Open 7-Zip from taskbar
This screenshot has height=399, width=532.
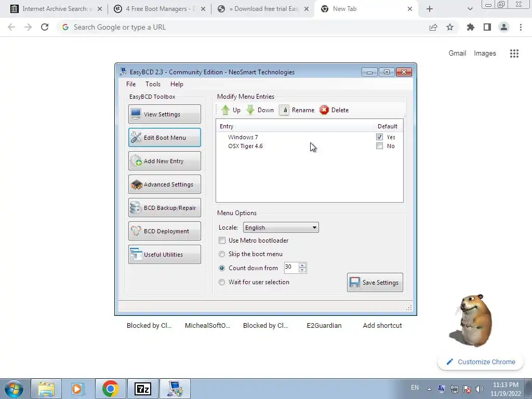142,389
